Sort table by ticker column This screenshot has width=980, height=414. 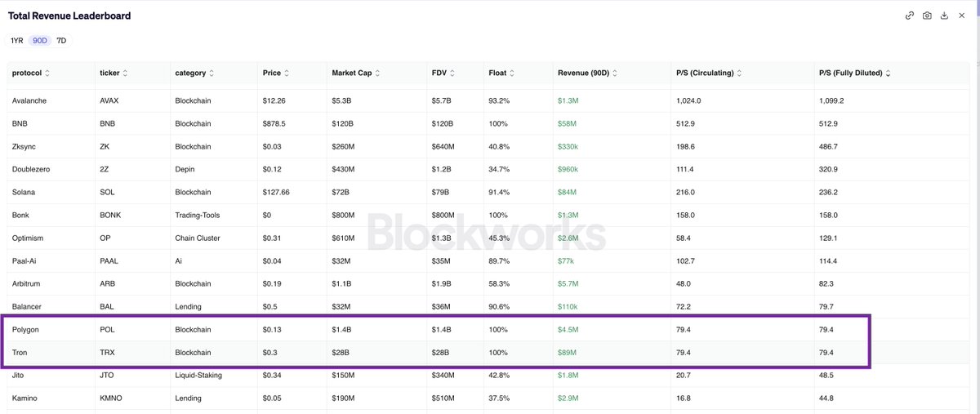(x=113, y=73)
